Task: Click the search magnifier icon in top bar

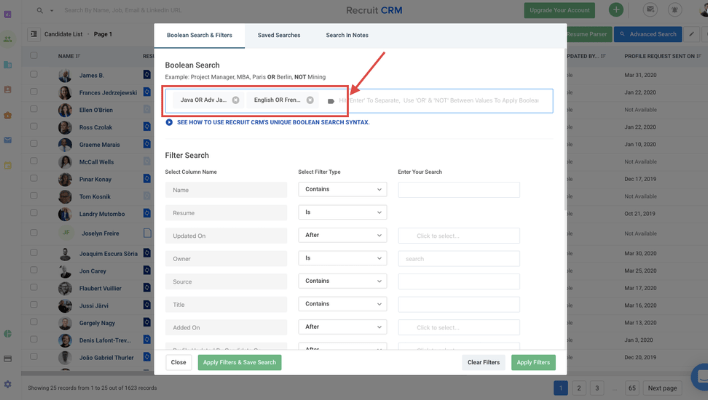Action: pos(40,10)
